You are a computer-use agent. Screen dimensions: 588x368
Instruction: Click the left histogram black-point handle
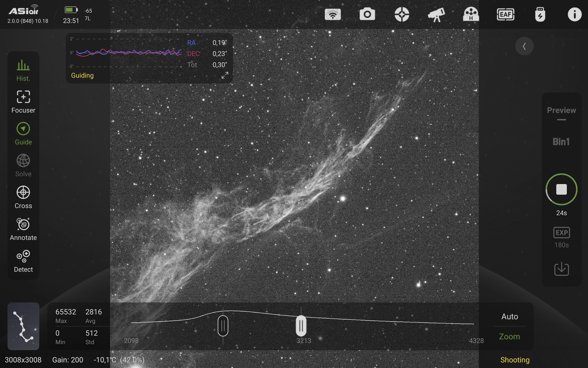pos(223,326)
